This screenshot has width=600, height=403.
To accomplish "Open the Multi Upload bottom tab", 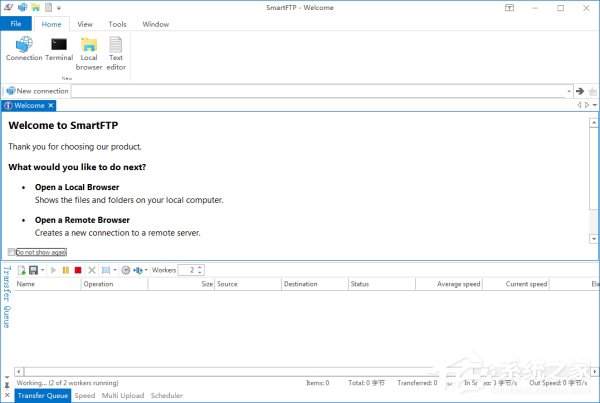I will click(x=123, y=396).
